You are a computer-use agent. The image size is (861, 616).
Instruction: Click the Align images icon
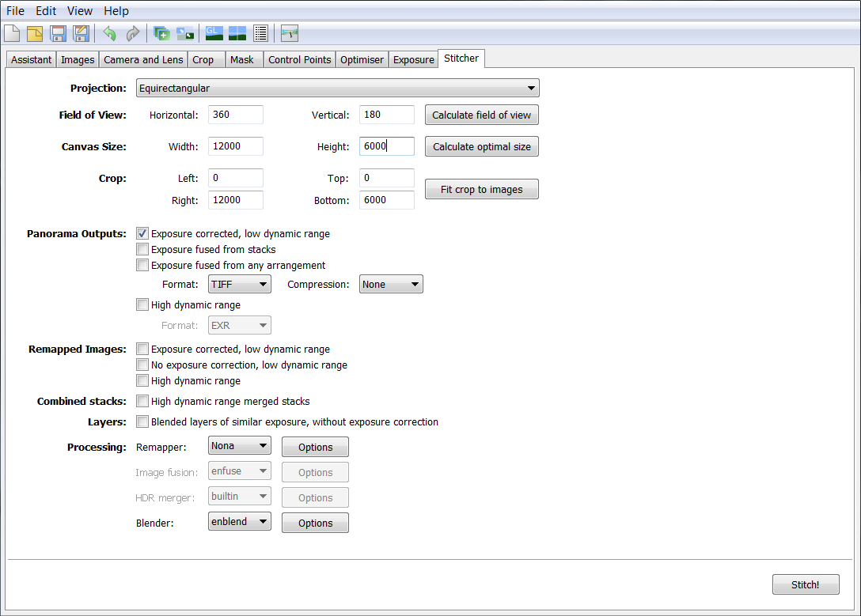pos(185,33)
